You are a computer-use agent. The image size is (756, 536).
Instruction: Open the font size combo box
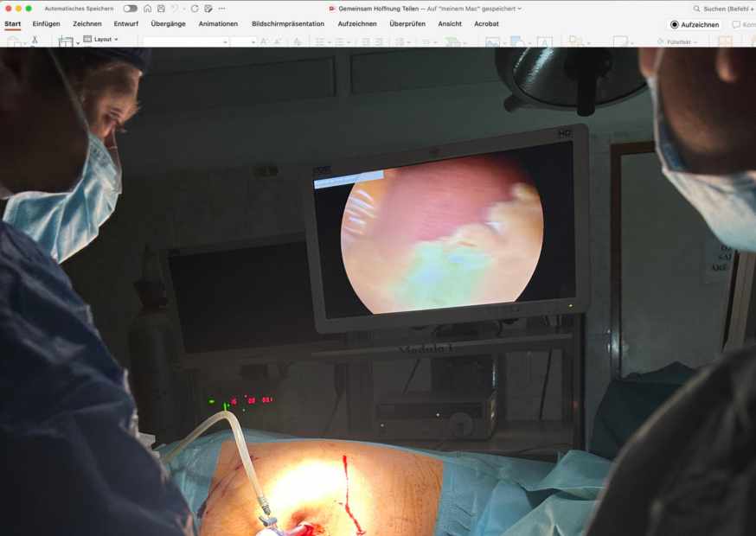point(243,42)
